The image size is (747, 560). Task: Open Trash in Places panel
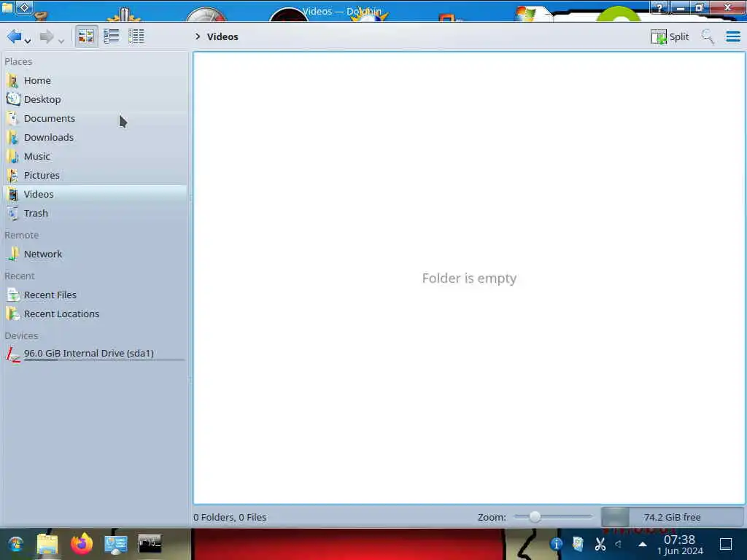pos(96,214)
